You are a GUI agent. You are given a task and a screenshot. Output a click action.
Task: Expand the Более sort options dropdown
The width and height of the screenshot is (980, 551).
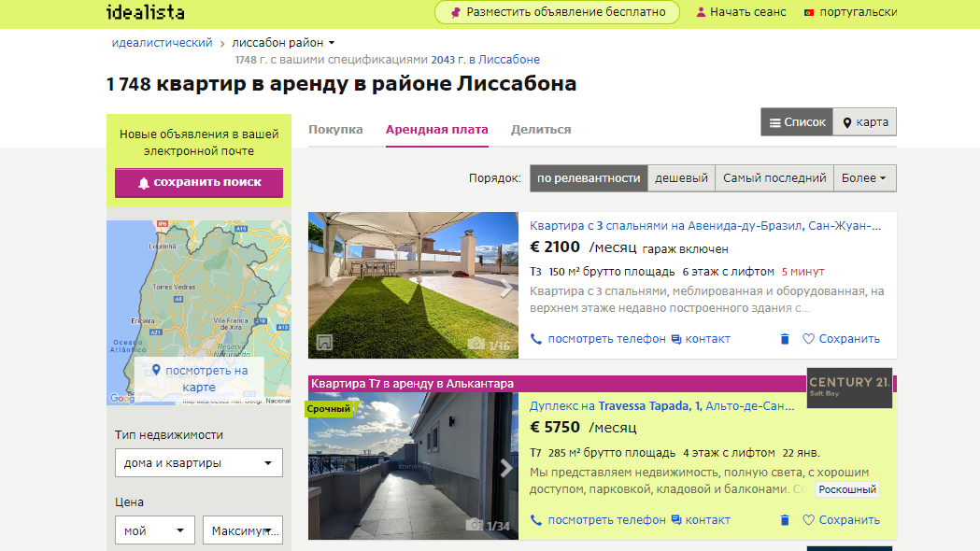864,177
